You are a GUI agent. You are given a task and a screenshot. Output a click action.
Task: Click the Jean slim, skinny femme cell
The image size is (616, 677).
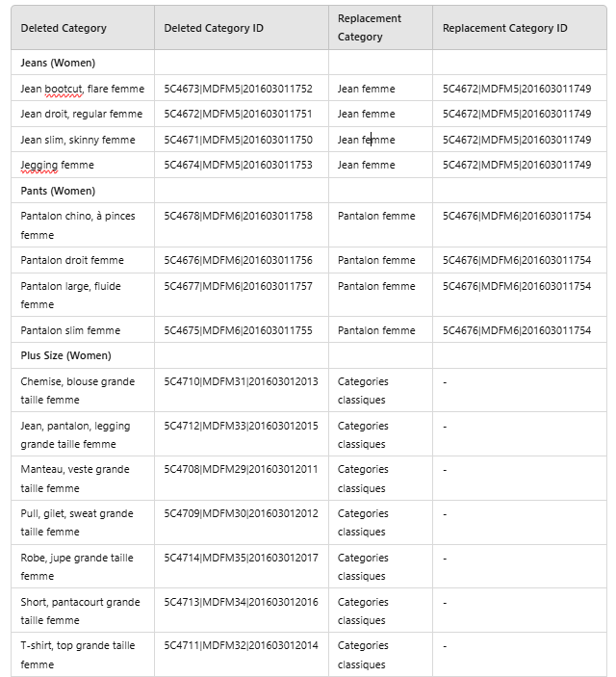point(78,140)
